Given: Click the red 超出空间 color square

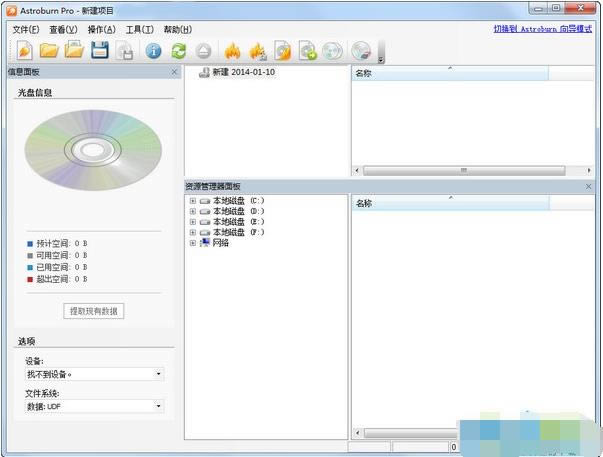Looking at the screenshot, I should pos(30,279).
